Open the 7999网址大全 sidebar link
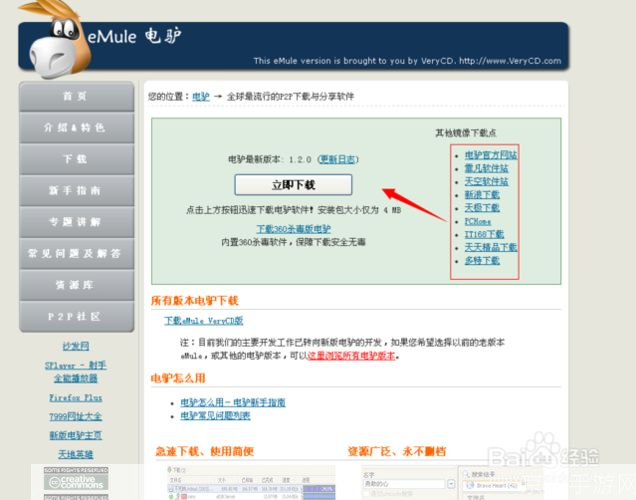This screenshot has height=500, width=636. coord(76,416)
